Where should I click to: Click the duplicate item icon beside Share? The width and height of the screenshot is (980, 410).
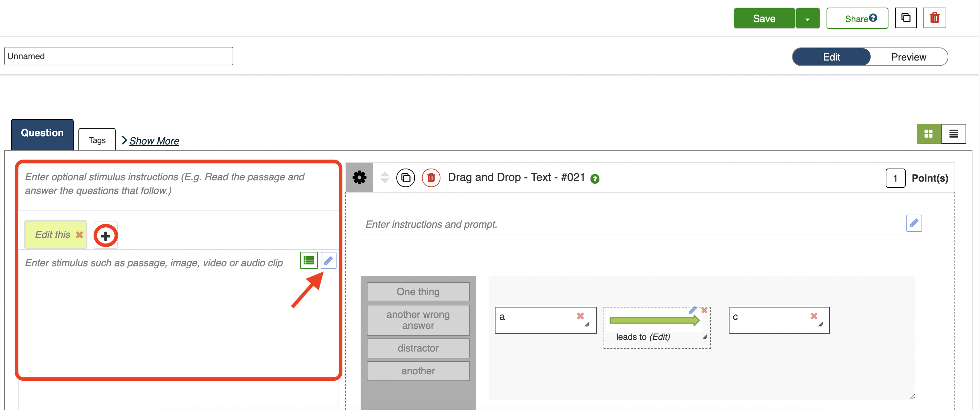[905, 18]
